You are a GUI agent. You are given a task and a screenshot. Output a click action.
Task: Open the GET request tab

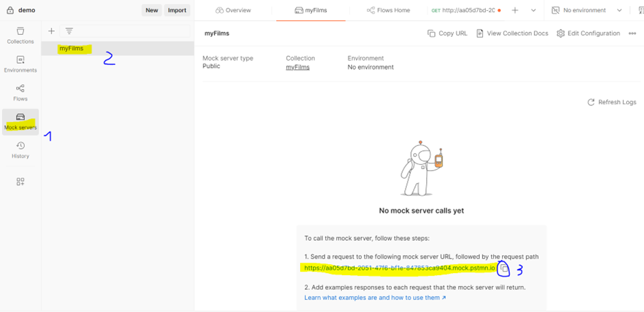point(462,10)
